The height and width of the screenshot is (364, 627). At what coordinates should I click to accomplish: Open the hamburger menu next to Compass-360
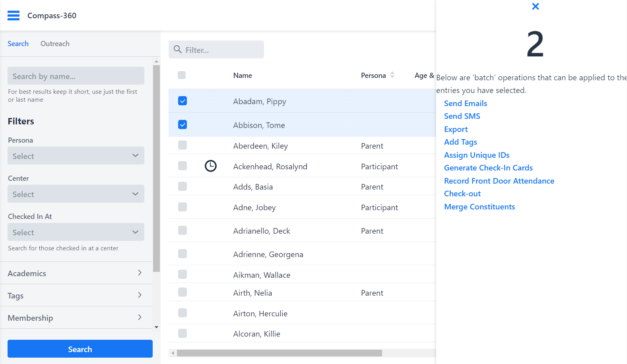point(14,15)
